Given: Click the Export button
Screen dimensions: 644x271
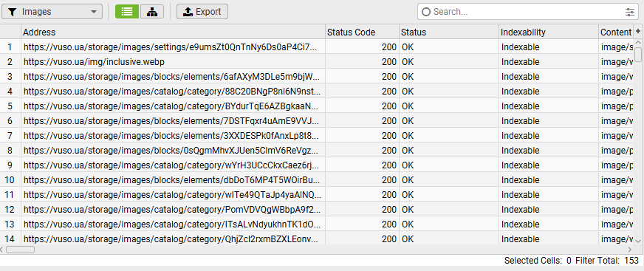Looking at the screenshot, I should click(x=202, y=12).
